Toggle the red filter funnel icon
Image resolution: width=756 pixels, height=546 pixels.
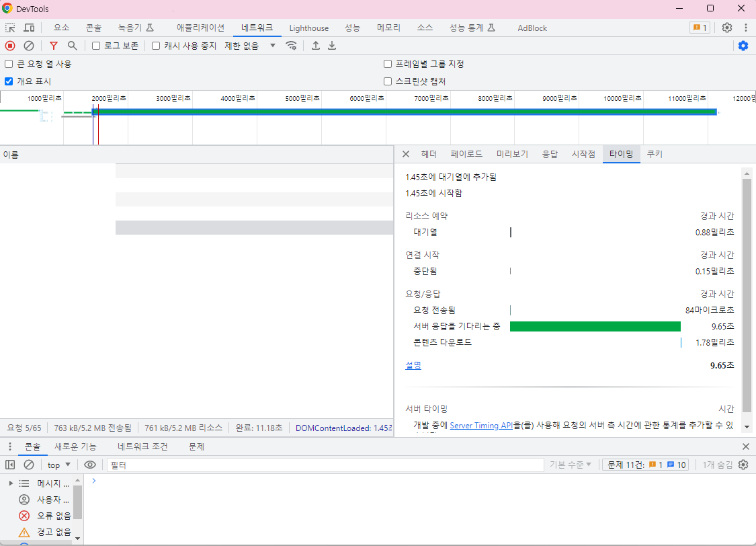tap(54, 46)
